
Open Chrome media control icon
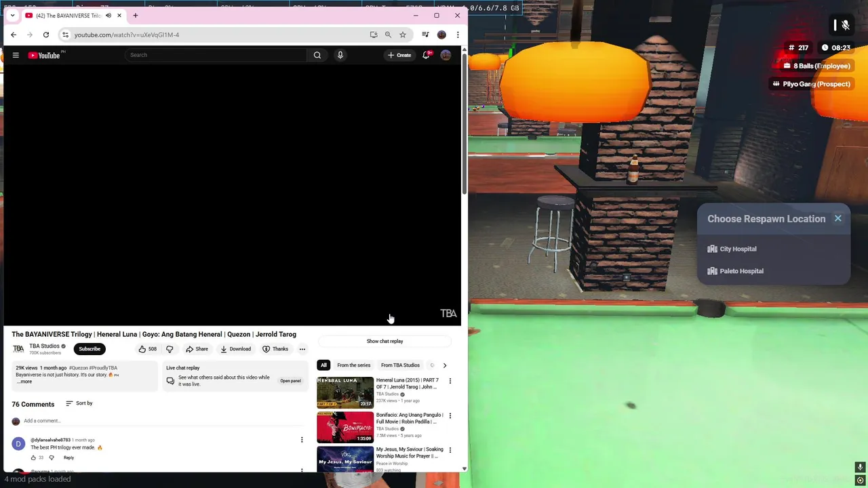pyautogui.click(x=425, y=35)
